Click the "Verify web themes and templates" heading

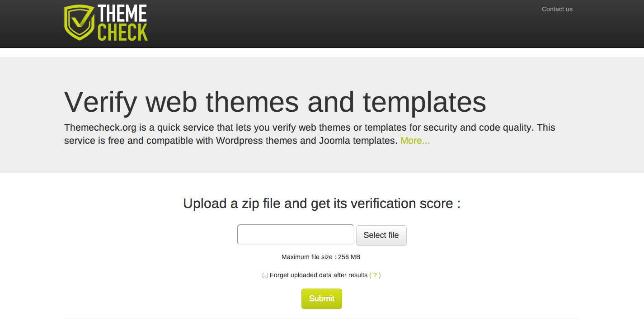coord(275,102)
